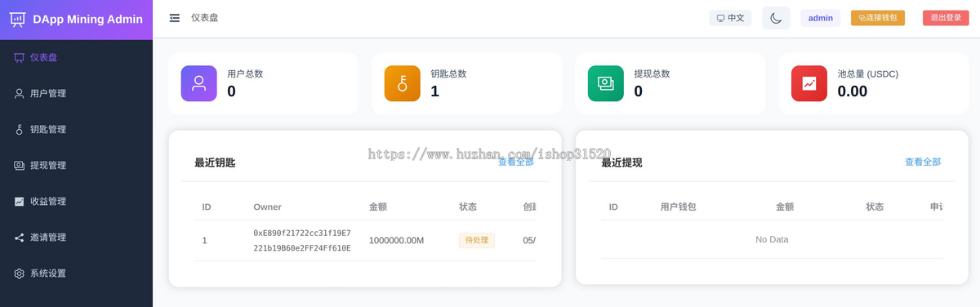Click the 待处理 status tag
Image resolution: width=980 pixels, height=307 pixels.
pyautogui.click(x=477, y=240)
